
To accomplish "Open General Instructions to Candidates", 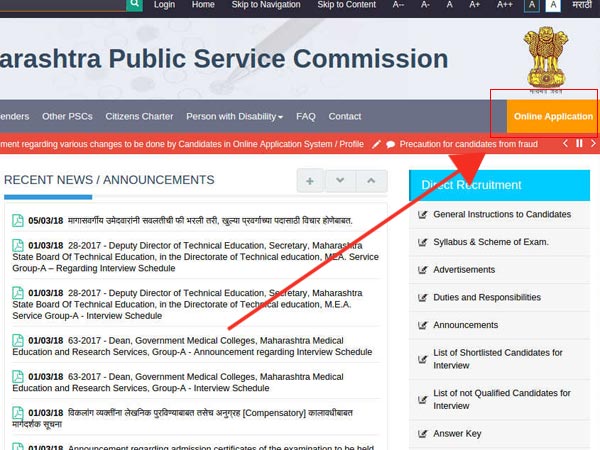I will [x=502, y=214].
